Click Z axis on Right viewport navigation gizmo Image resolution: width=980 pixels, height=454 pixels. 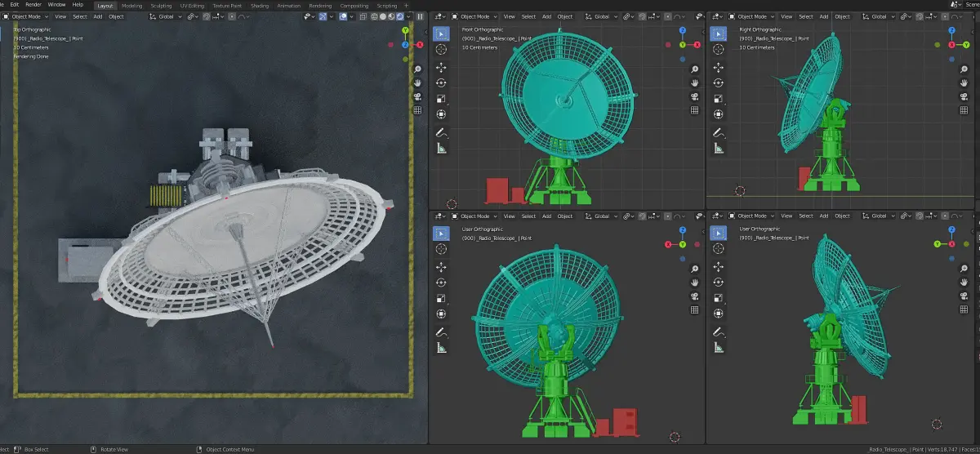coord(951,30)
